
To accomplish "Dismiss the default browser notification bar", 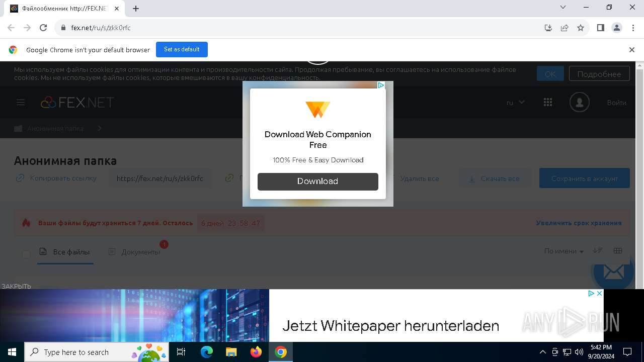I will click(x=632, y=50).
